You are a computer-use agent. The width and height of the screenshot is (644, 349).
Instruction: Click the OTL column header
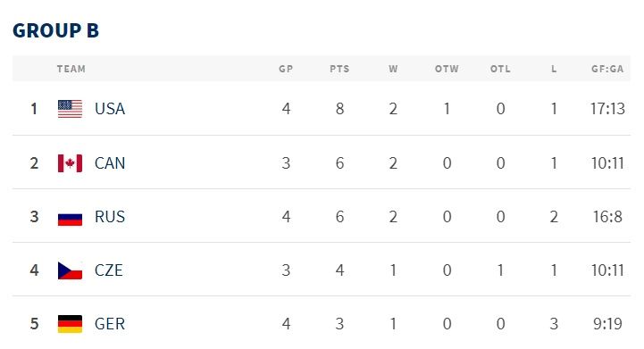click(500, 69)
